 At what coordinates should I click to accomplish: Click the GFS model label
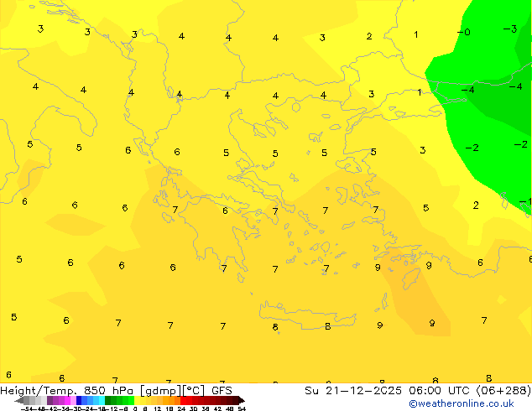[222, 391]
